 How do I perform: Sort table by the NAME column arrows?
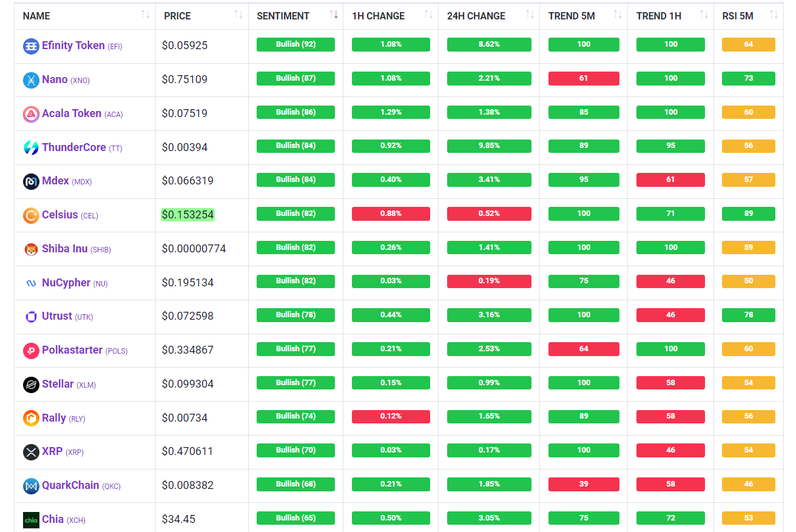[145, 15]
